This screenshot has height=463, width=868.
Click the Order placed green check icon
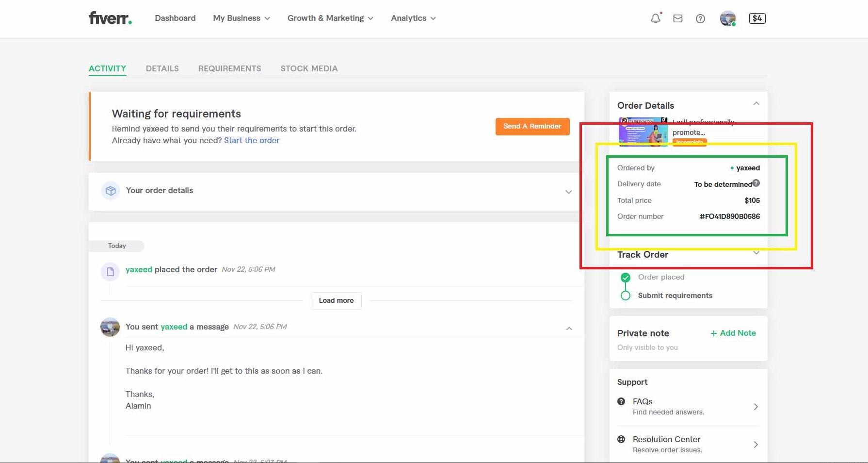coord(626,278)
